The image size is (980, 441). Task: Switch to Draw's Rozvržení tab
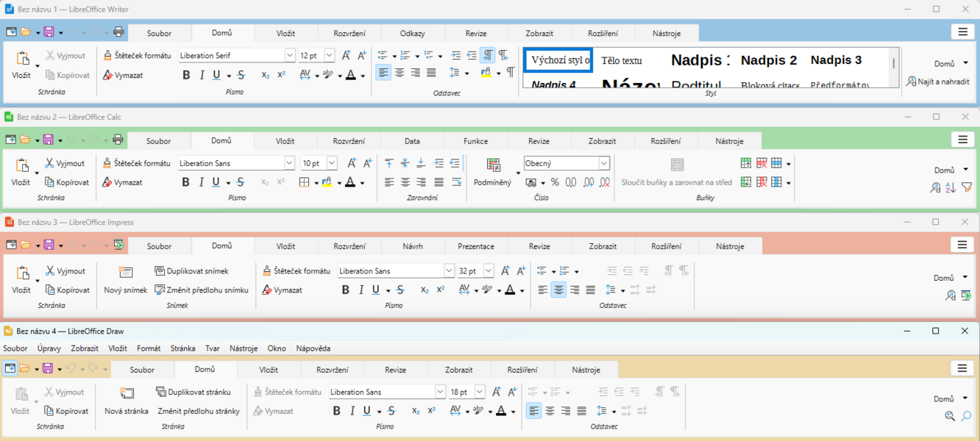332,370
